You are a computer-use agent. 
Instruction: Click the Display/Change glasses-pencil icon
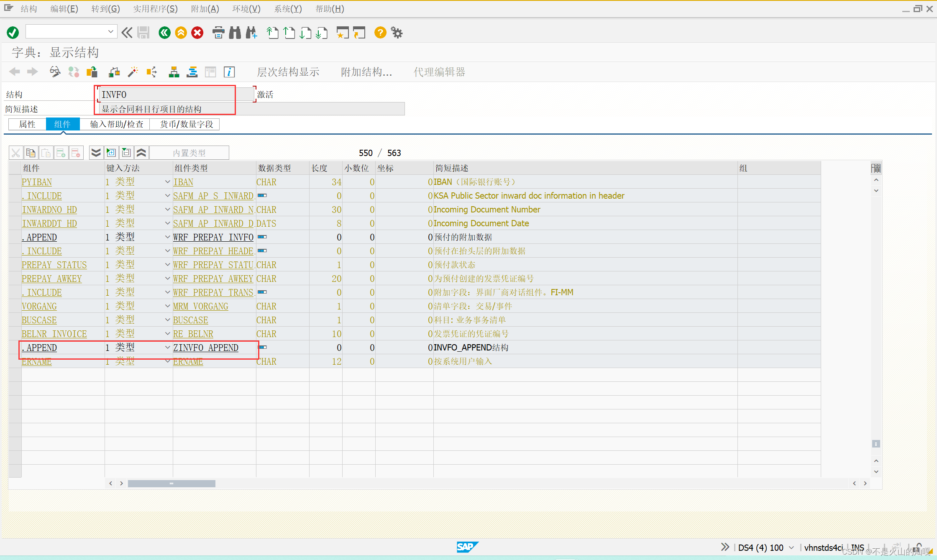coord(55,72)
